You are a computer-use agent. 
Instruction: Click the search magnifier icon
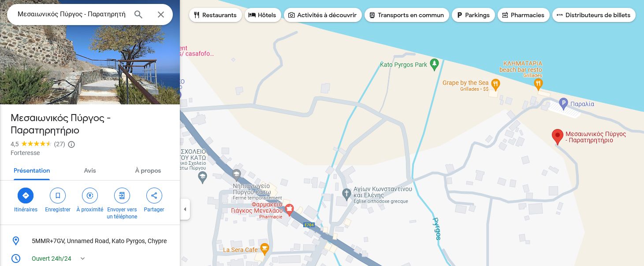(x=138, y=15)
